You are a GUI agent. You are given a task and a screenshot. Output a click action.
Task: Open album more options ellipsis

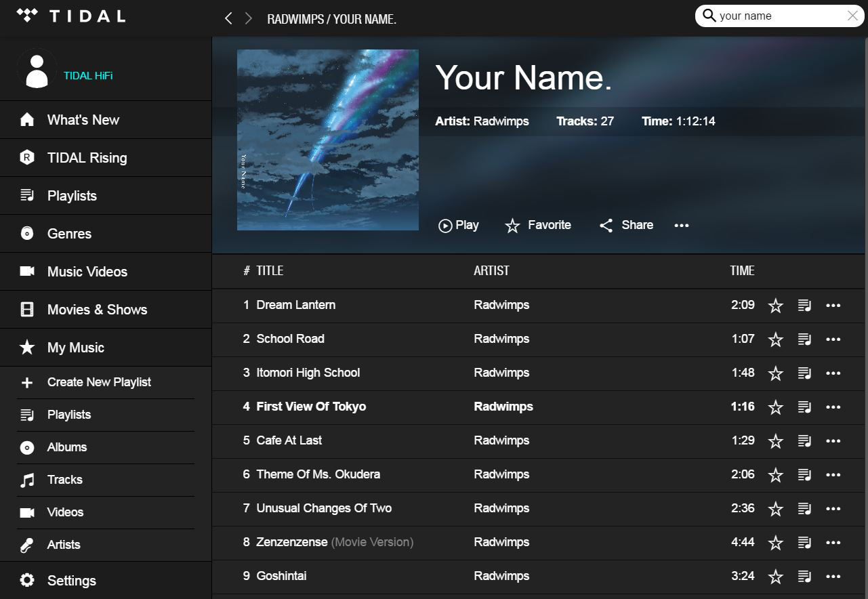point(682,226)
